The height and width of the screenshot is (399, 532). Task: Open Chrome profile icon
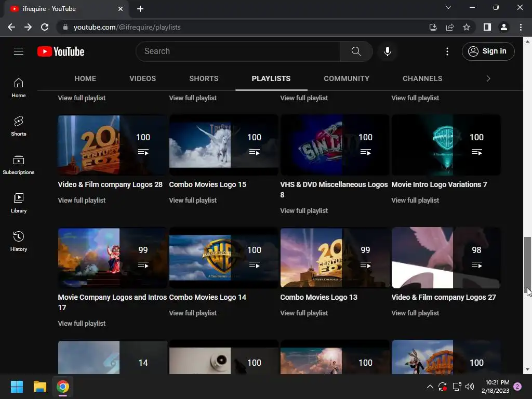pos(504,27)
